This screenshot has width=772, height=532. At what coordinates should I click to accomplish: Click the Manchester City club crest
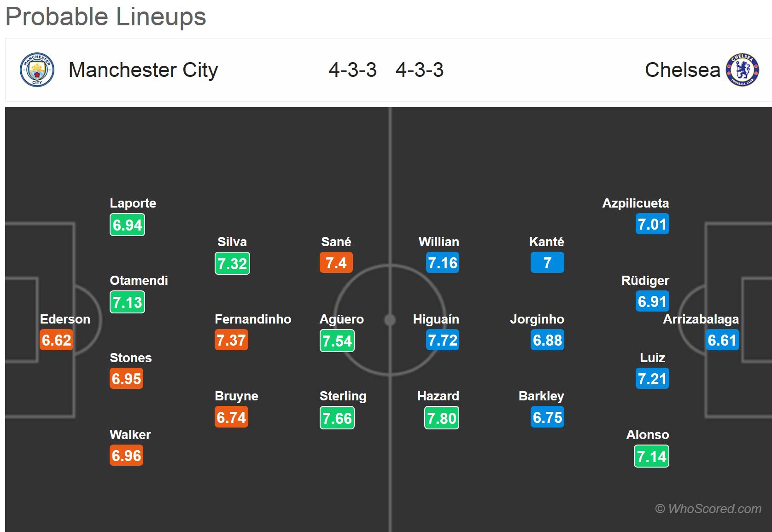click(37, 70)
